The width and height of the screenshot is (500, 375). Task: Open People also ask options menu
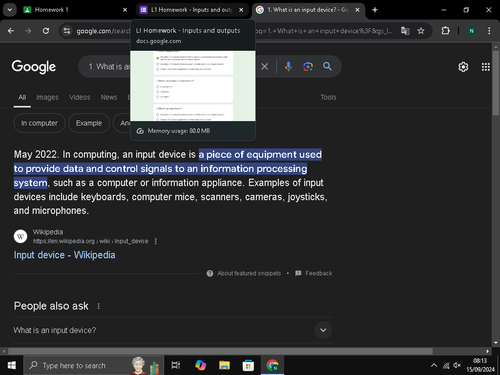(98, 306)
